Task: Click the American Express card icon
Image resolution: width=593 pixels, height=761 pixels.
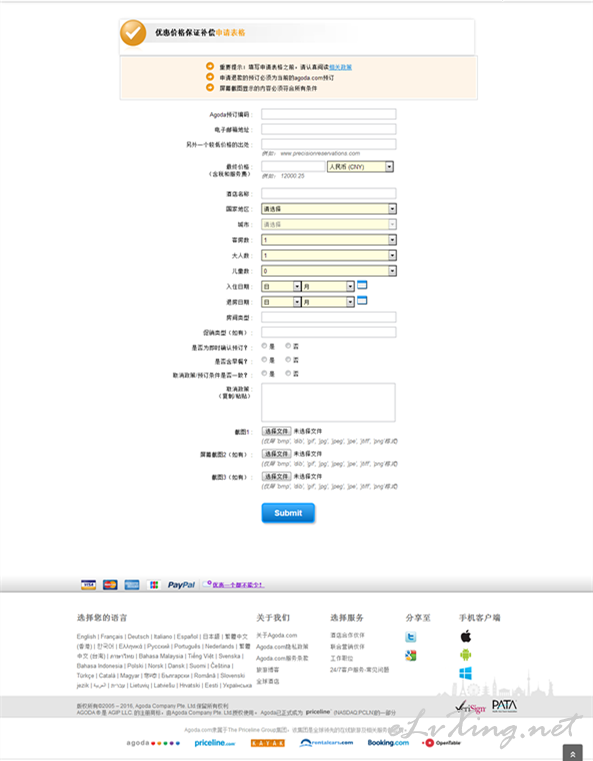Action: pyautogui.click(x=132, y=585)
